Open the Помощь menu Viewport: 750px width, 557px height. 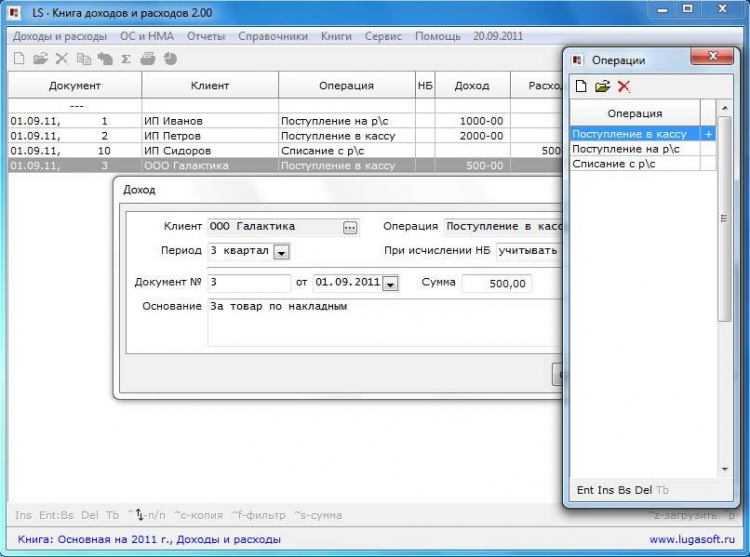point(438,36)
